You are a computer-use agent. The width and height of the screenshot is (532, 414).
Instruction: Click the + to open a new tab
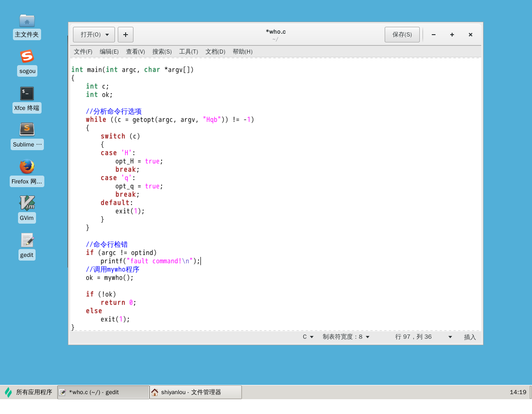point(125,34)
